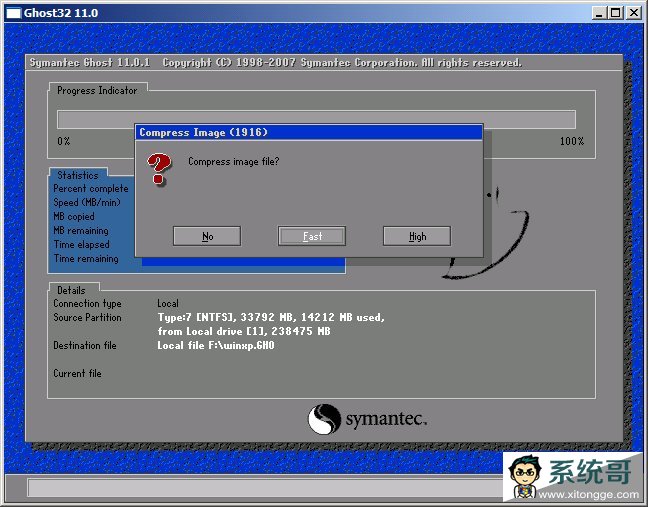Choose No to skip image compression
The image size is (648, 507).
[207, 236]
